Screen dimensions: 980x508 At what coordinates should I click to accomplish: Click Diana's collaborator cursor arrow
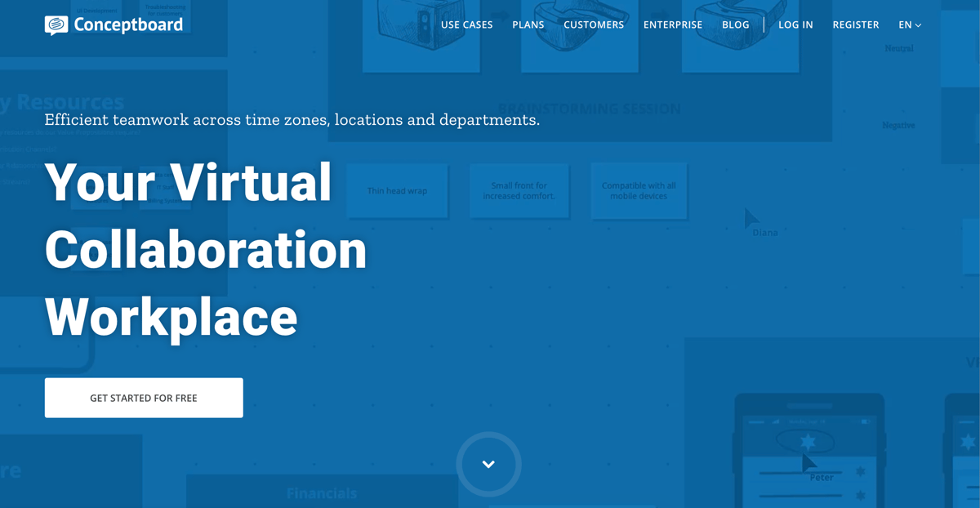coord(752,219)
